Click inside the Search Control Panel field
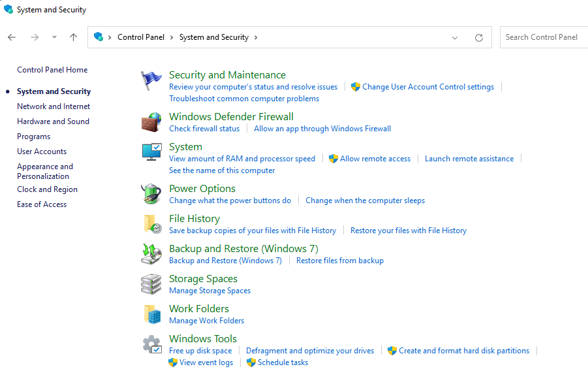The image size is (588, 386). [x=544, y=37]
